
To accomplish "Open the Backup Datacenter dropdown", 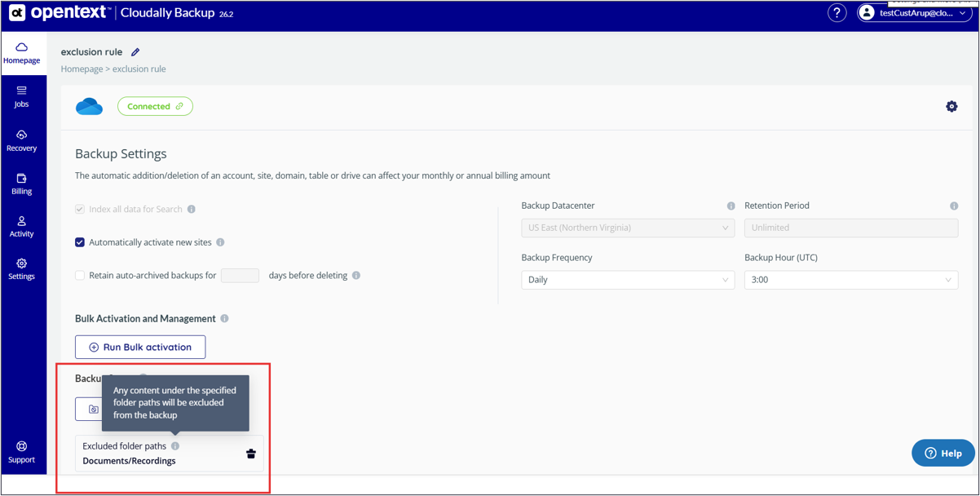I will coord(628,228).
